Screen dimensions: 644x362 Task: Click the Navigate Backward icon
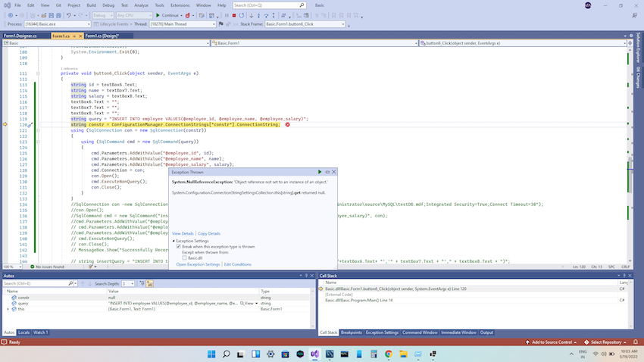pos(11,15)
